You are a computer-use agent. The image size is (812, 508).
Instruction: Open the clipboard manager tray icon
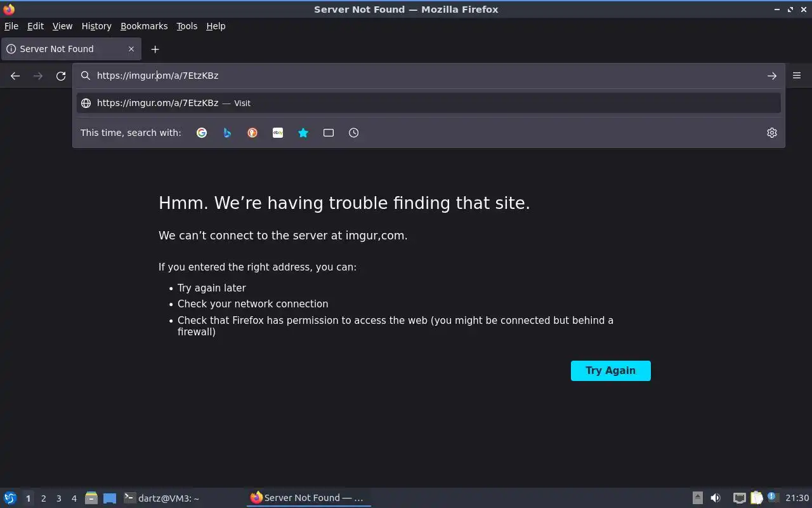point(756,498)
